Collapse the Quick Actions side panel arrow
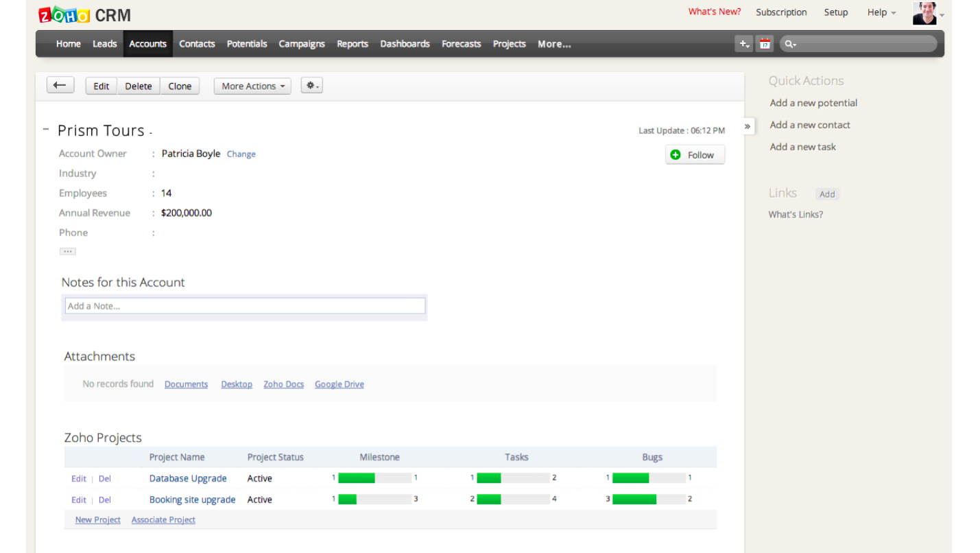The height and width of the screenshot is (553, 980). 748,126
